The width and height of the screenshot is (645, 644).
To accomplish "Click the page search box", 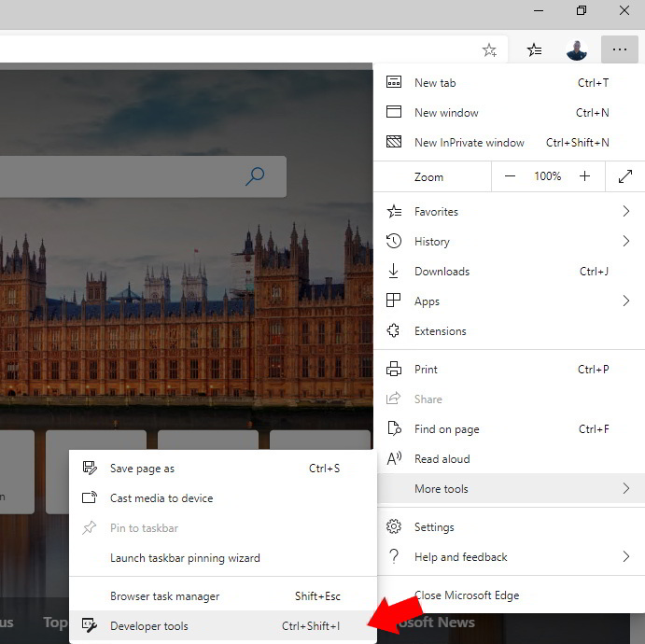I will tap(142, 176).
